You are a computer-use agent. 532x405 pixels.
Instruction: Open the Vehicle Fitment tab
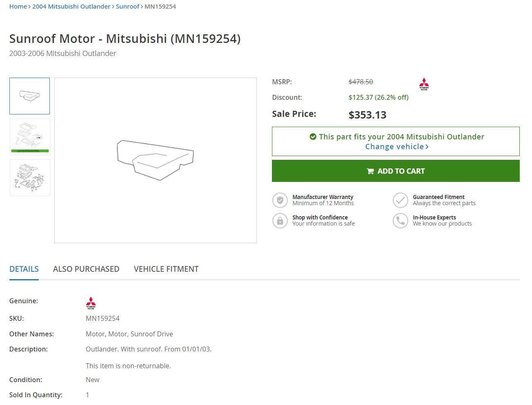coord(166,269)
